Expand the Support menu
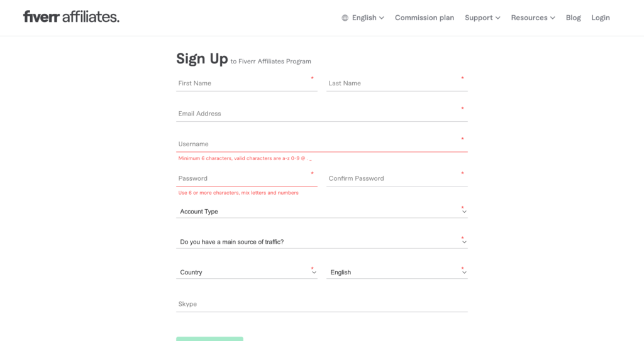This screenshot has height=341, width=644. (482, 18)
